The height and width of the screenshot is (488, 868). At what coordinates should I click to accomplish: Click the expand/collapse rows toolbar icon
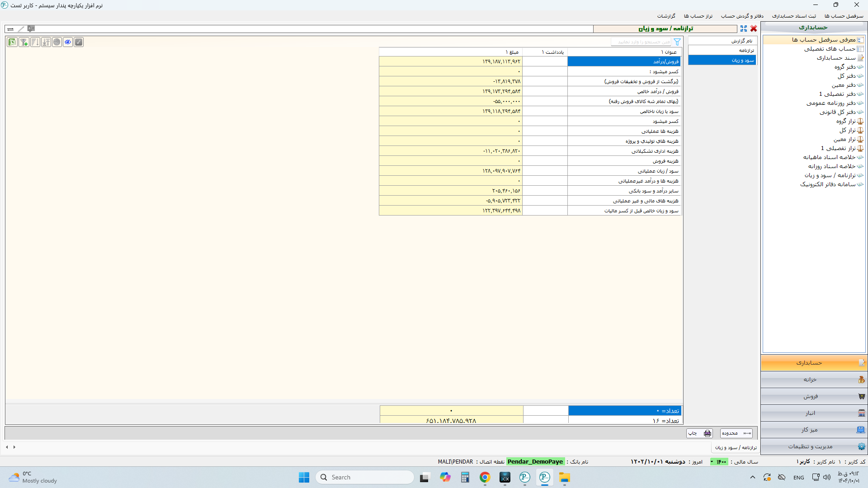[x=46, y=42]
